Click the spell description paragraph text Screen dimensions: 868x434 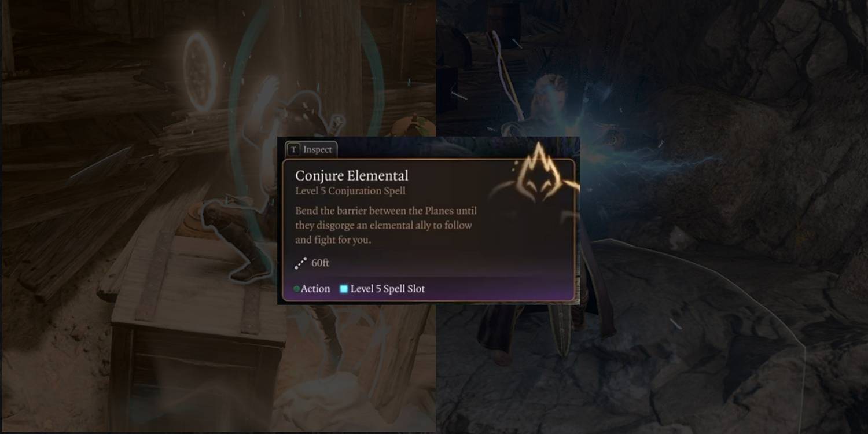point(386,225)
